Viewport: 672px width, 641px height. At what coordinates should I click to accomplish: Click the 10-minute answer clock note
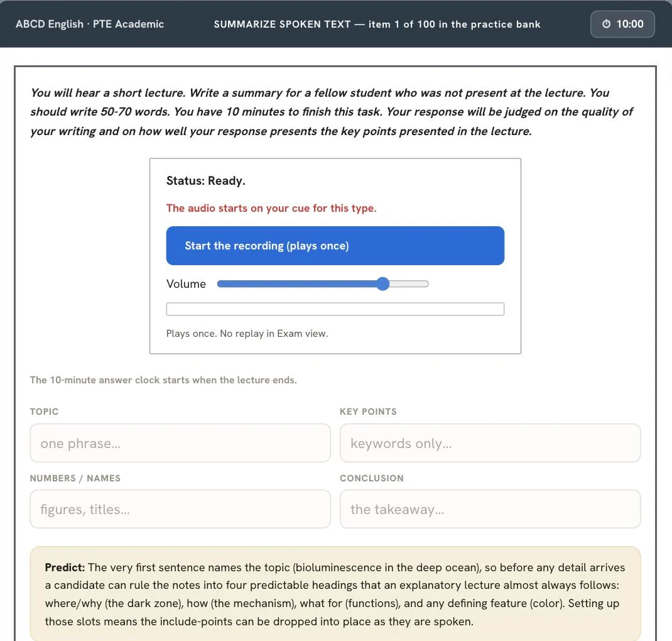(x=163, y=380)
